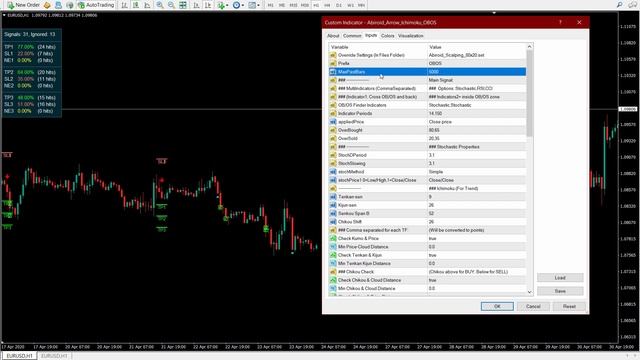Viewport: 640px width, 360px height.
Task: Open the indicators list icon
Action: point(221,5)
